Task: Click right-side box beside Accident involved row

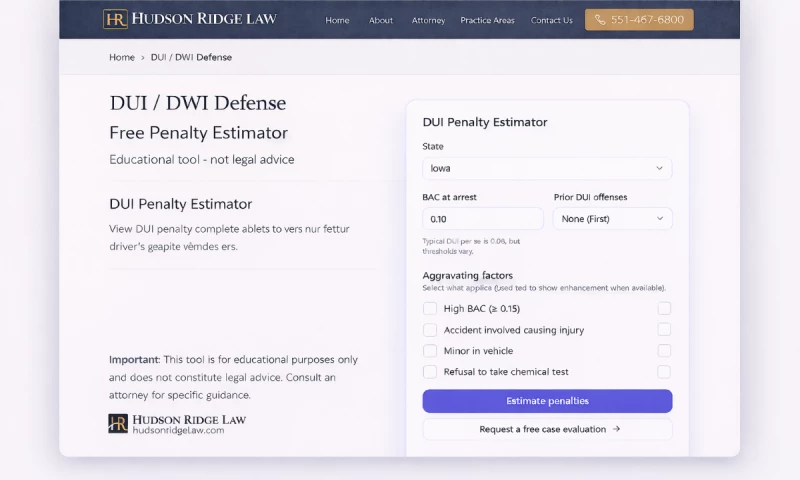Action: click(x=664, y=330)
